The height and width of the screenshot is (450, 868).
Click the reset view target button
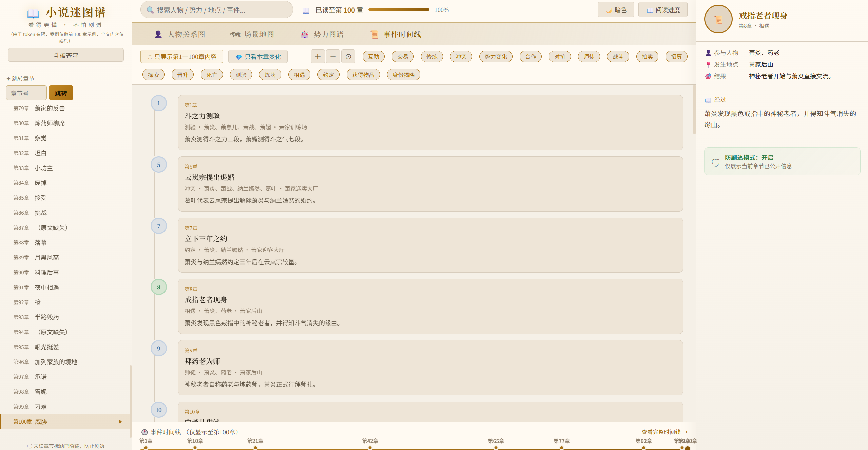(x=348, y=57)
